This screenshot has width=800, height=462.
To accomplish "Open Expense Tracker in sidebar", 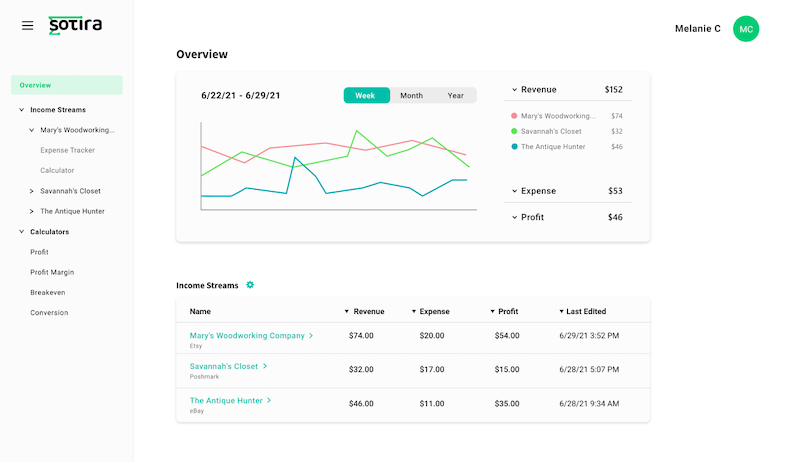I will pyautogui.click(x=67, y=150).
